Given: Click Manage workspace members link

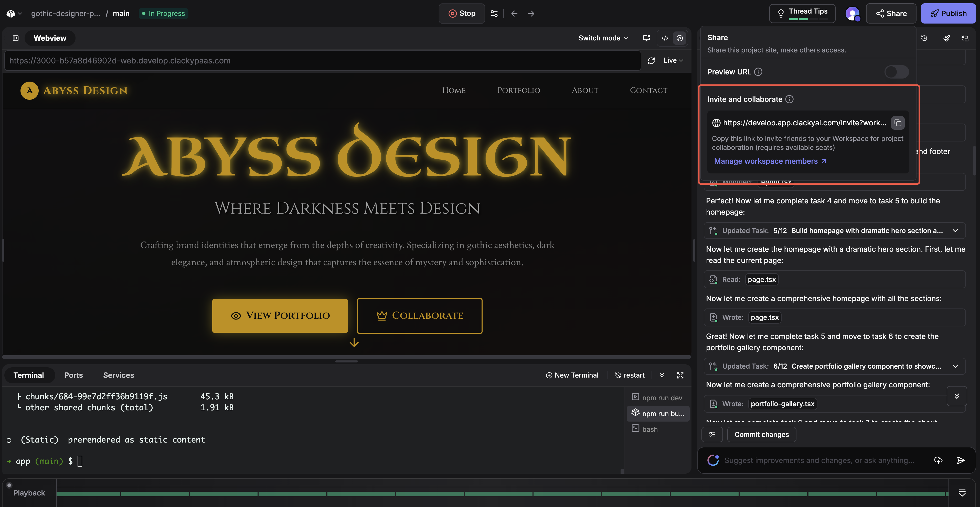Looking at the screenshot, I should click(770, 161).
